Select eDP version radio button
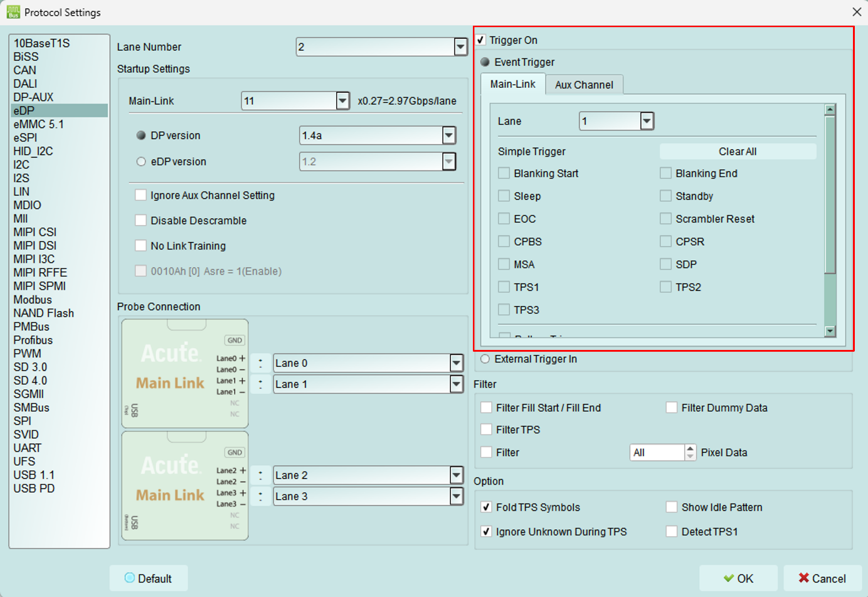Image resolution: width=868 pixels, height=597 pixels. (x=141, y=162)
